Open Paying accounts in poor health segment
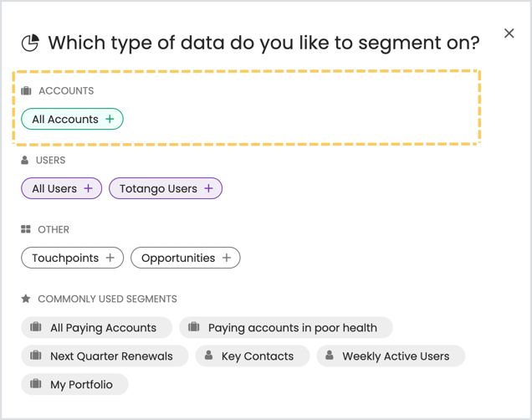This screenshot has width=532, height=420. coord(286,327)
